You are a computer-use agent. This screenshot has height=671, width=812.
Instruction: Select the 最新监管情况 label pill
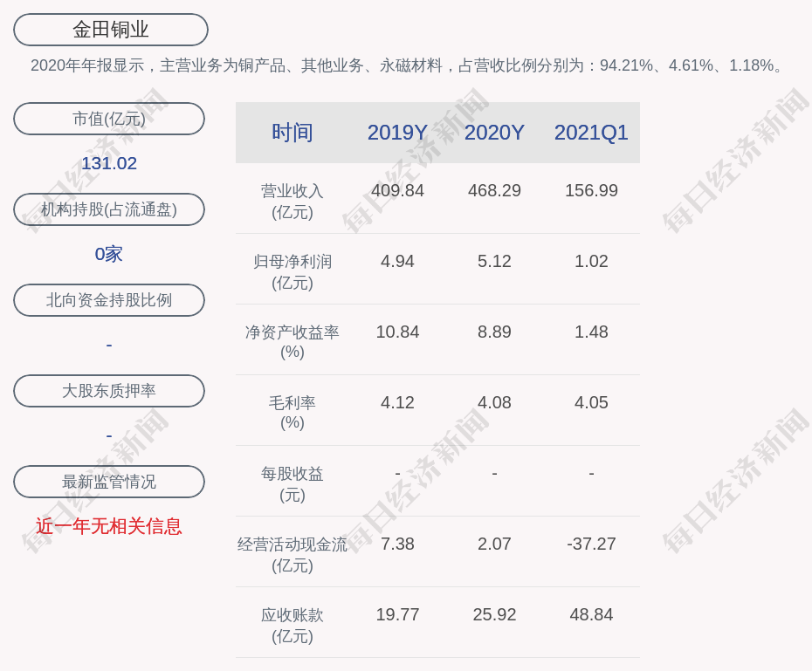109,482
